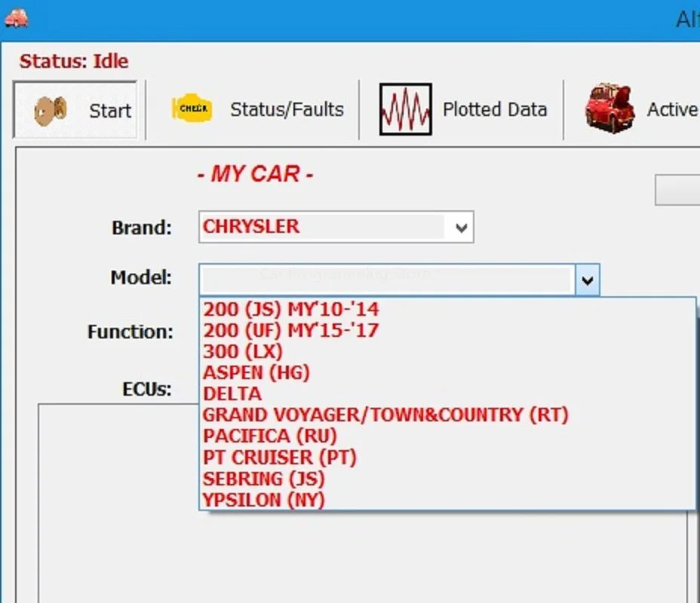
Task: Open the Plotted Data tab
Action: (x=495, y=109)
